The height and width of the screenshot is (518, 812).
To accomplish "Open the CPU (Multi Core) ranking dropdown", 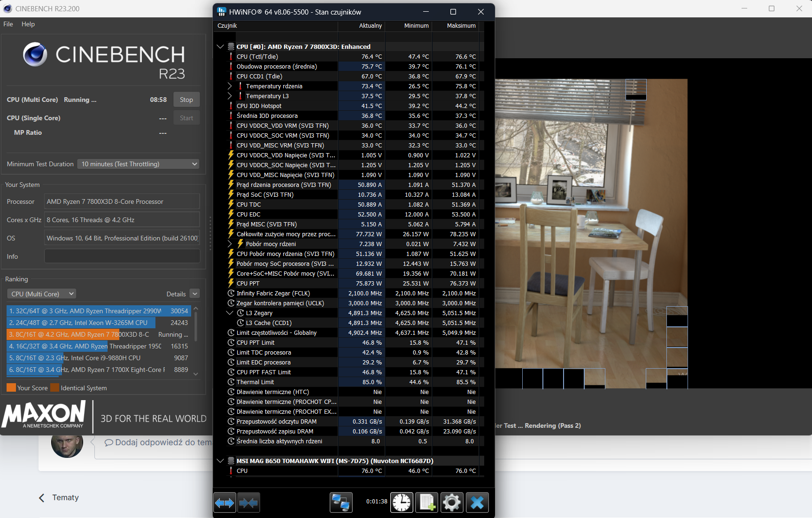I will pos(42,294).
